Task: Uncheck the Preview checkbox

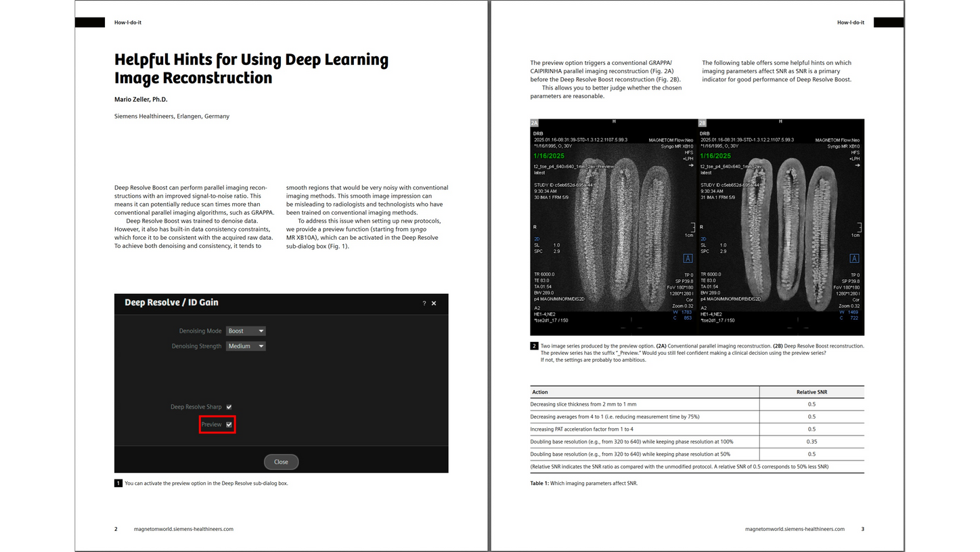Action: click(229, 425)
